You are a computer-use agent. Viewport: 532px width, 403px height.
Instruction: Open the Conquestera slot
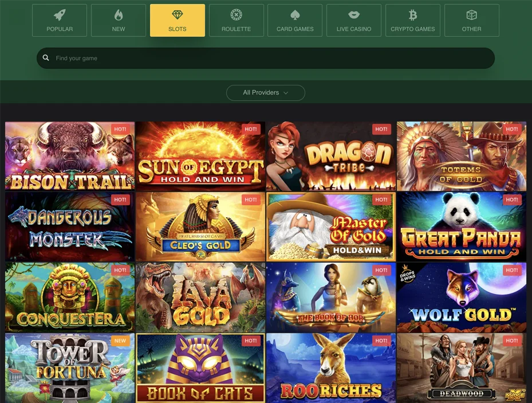tap(70, 297)
